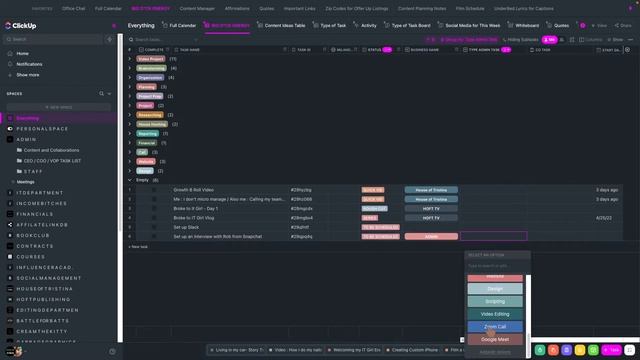Screen dimensions: 640x360
Task: Open Office Chat in top bar
Action: (73, 9)
